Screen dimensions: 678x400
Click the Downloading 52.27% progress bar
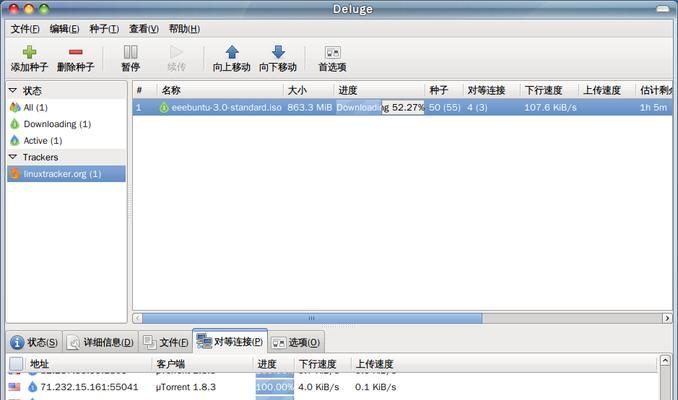(x=380, y=107)
